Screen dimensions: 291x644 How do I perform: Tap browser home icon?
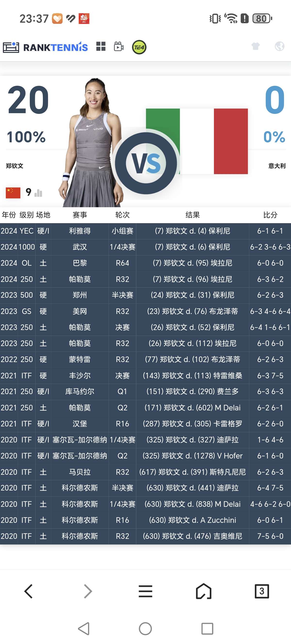[204, 591]
